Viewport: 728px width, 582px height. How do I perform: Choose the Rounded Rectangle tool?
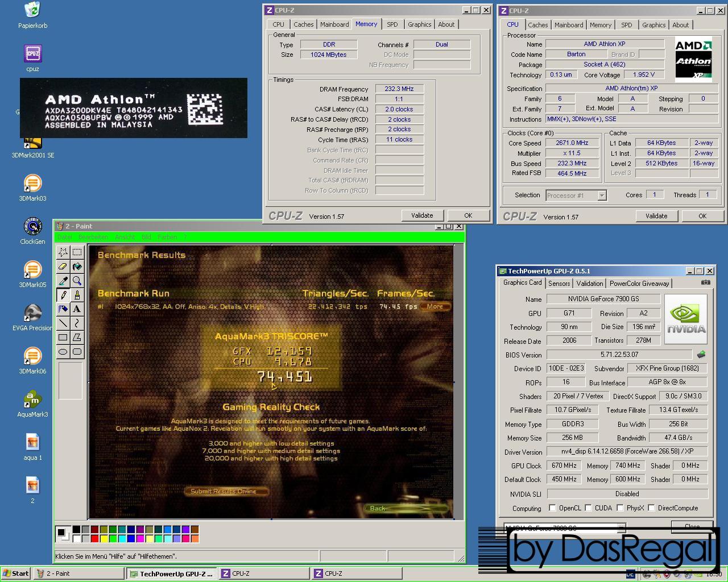point(77,351)
